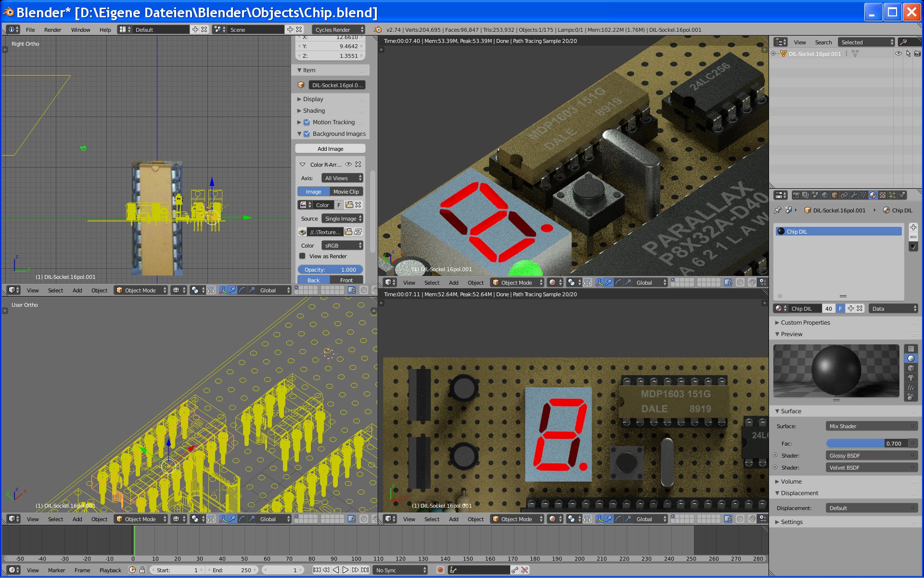Open the Mix Shader surface dropdown
924x578 pixels.
tap(872, 426)
